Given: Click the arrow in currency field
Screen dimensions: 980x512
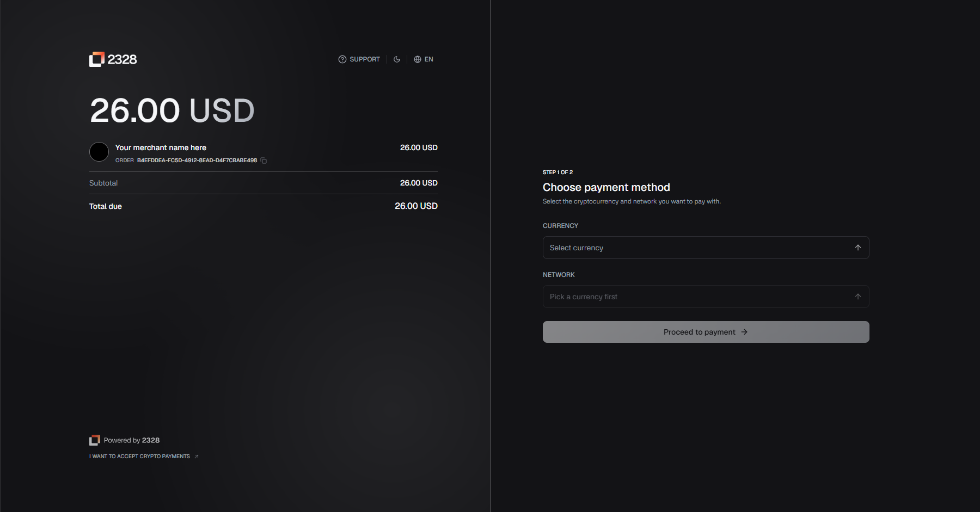Looking at the screenshot, I should pyautogui.click(x=858, y=248).
